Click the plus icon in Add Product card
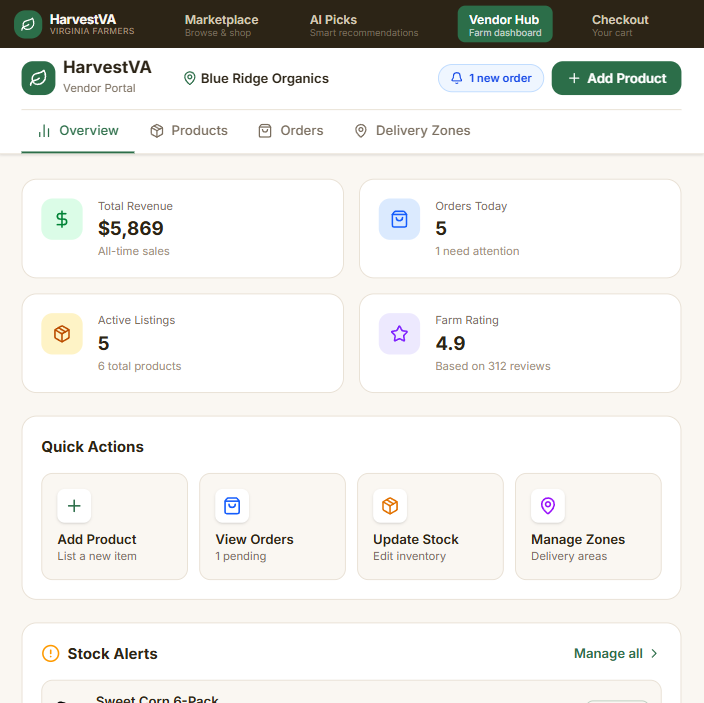This screenshot has width=704, height=703. click(x=74, y=506)
